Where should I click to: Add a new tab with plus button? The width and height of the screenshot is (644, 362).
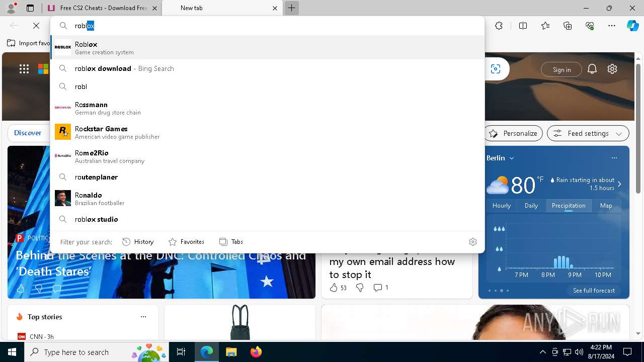point(291,8)
